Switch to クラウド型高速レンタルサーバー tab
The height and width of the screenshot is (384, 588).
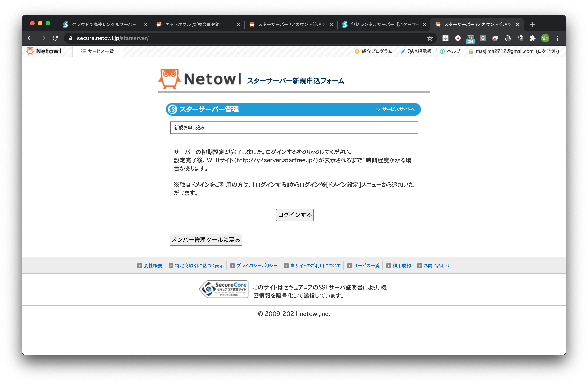[x=104, y=25]
